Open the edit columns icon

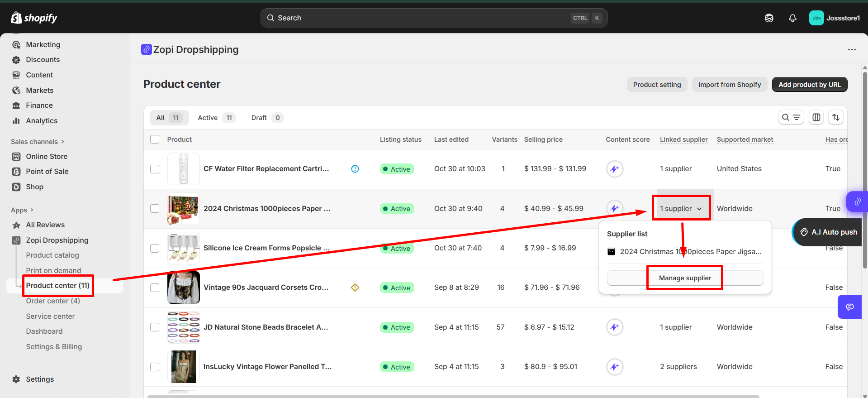[816, 118]
